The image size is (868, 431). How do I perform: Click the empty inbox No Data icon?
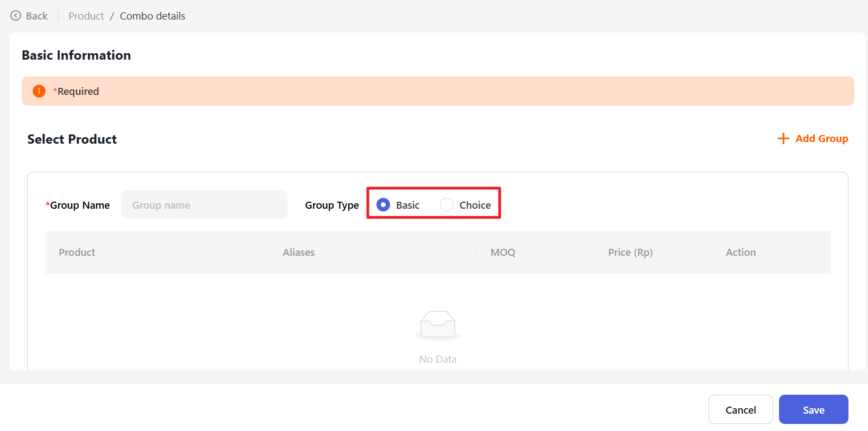(438, 325)
